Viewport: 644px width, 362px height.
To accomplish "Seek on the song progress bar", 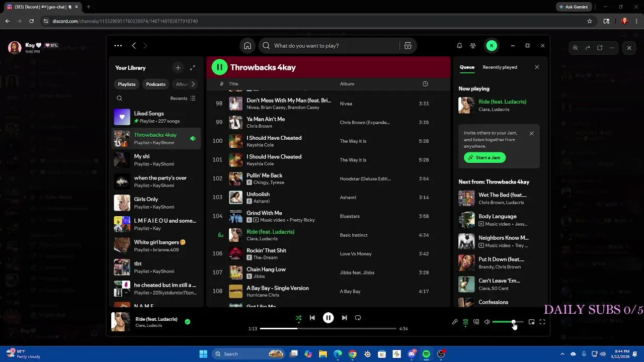I will [x=328, y=329].
